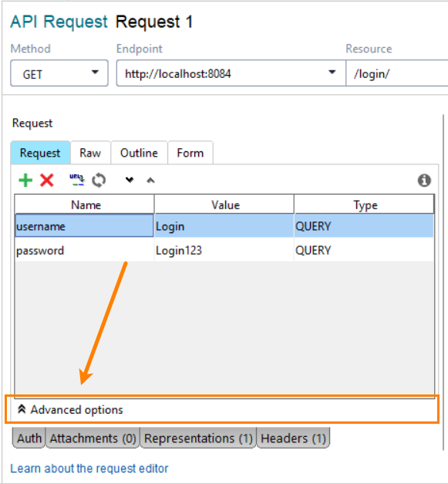
Task: Open the Headers (1) tab
Action: 293,438
